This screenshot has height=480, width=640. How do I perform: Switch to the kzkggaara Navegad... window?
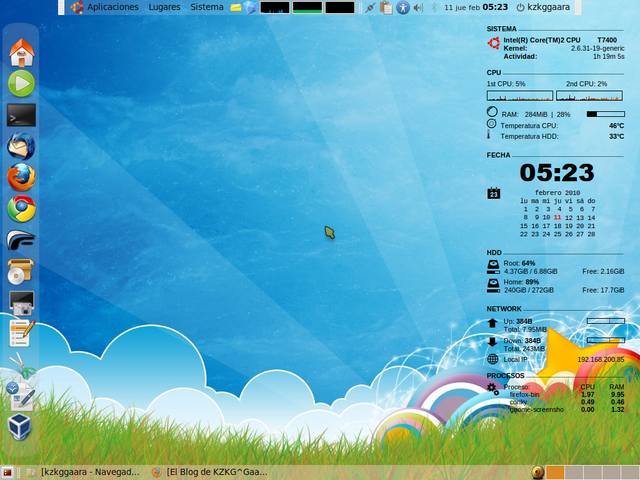click(x=83, y=472)
